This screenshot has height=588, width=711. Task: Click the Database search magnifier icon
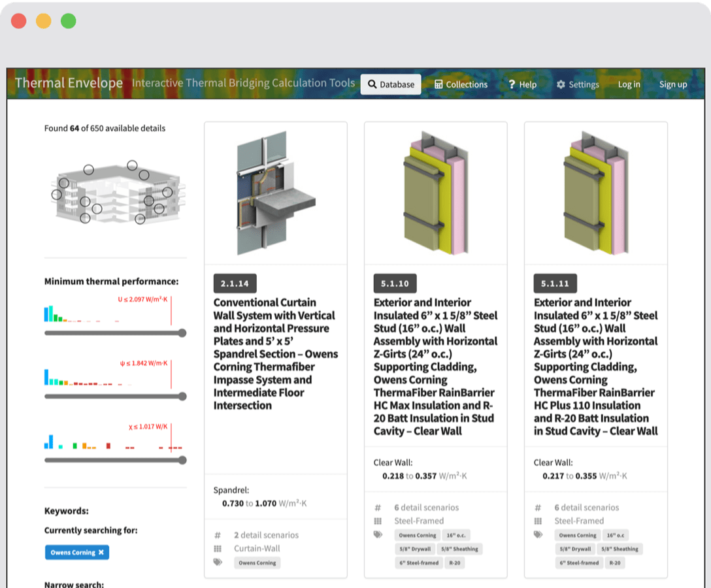372,84
